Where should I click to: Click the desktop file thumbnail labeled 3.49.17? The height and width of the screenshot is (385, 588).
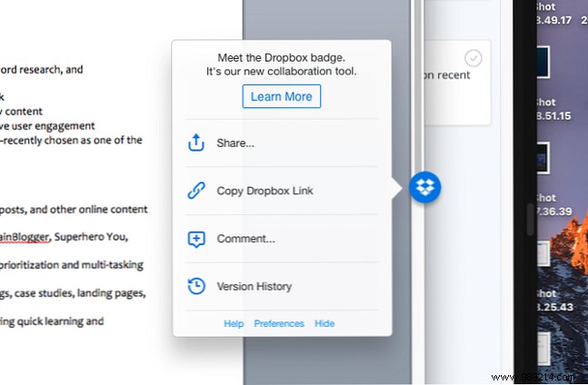(553, 13)
